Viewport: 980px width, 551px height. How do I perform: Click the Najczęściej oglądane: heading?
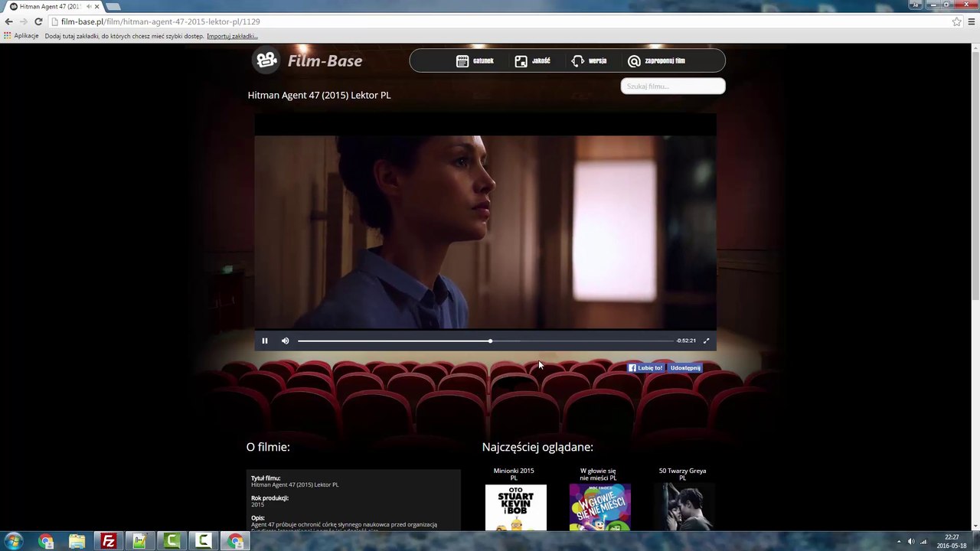537,447
